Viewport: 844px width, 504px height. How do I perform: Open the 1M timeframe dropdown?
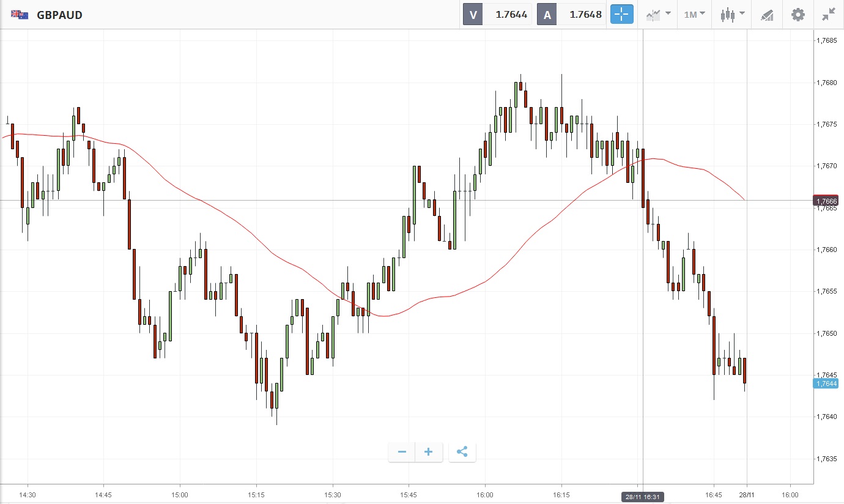pos(694,15)
